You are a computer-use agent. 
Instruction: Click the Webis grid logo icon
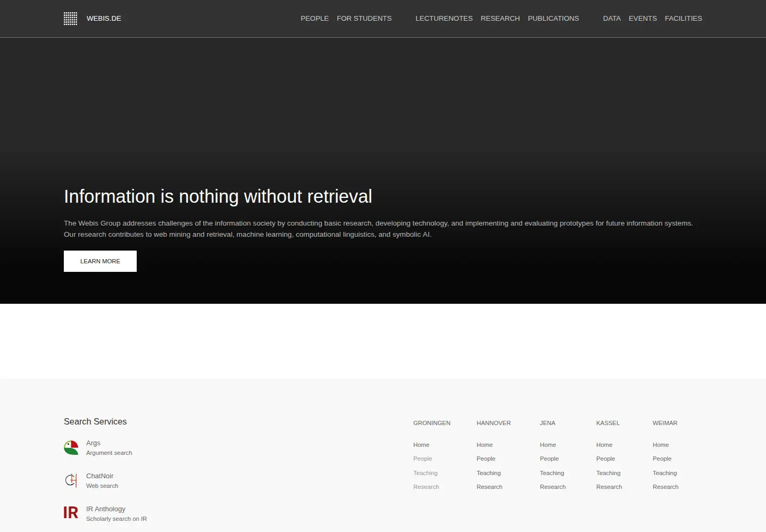click(70, 19)
